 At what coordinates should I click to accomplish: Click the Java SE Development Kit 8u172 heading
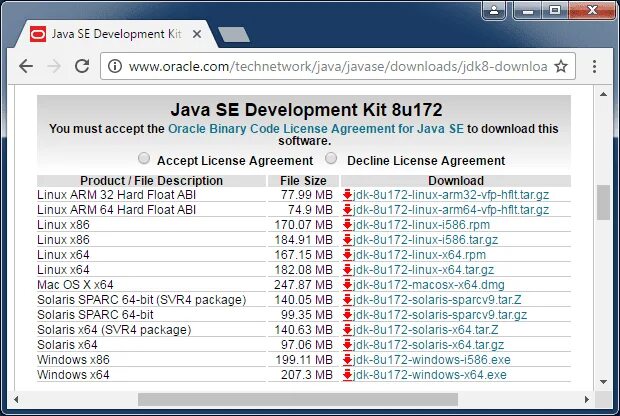point(306,110)
